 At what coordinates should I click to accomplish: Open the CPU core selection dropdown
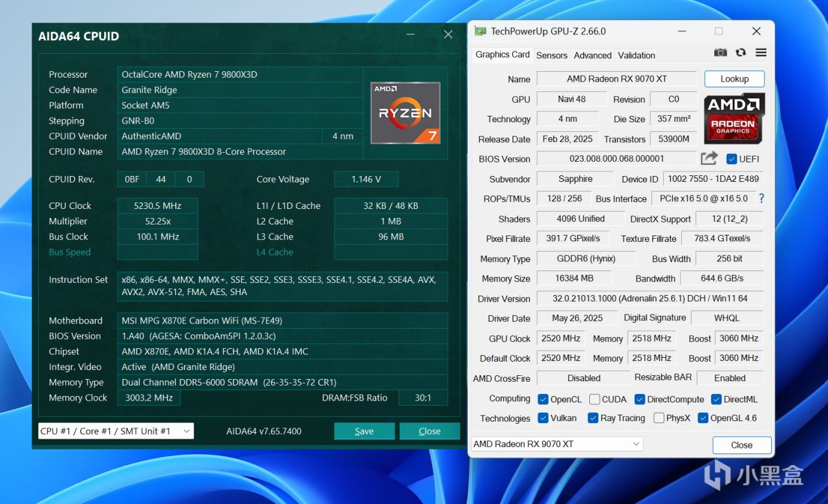point(116,431)
